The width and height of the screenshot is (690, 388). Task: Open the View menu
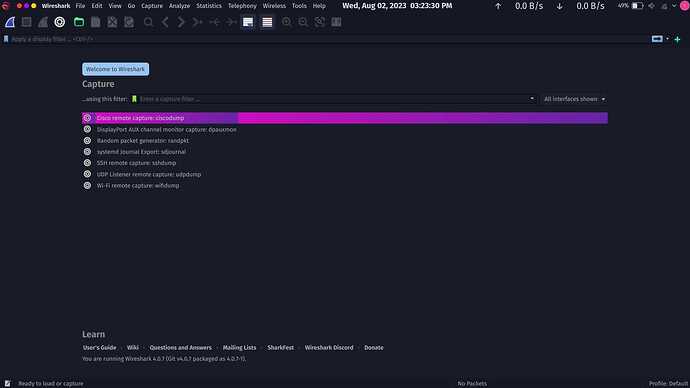click(x=115, y=6)
